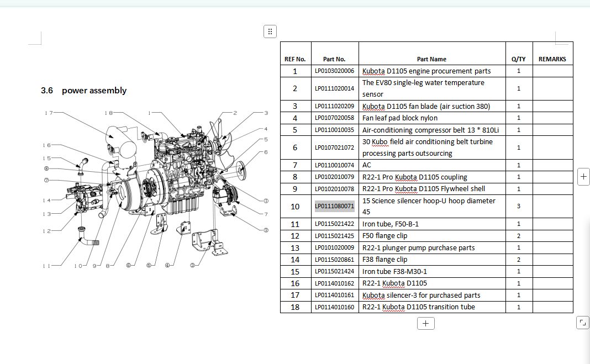
Task: Add a column with the right-side plus button
Action: 583,177
